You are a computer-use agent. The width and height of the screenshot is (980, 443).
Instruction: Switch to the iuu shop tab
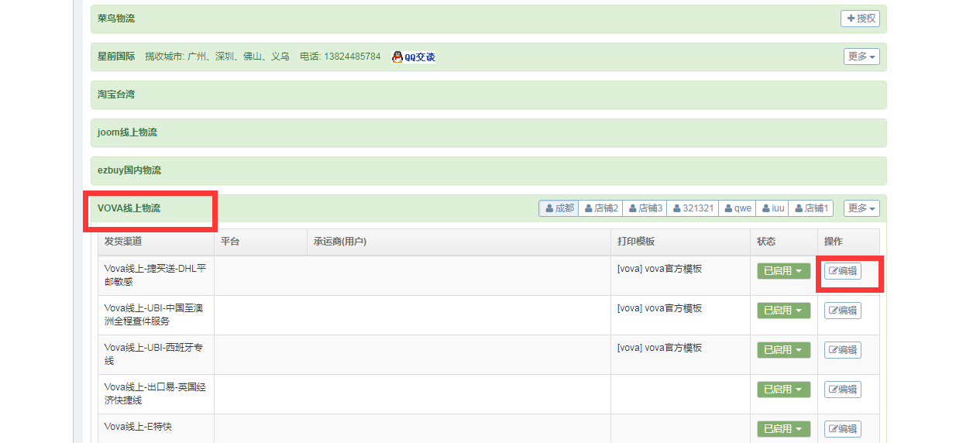point(772,208)
